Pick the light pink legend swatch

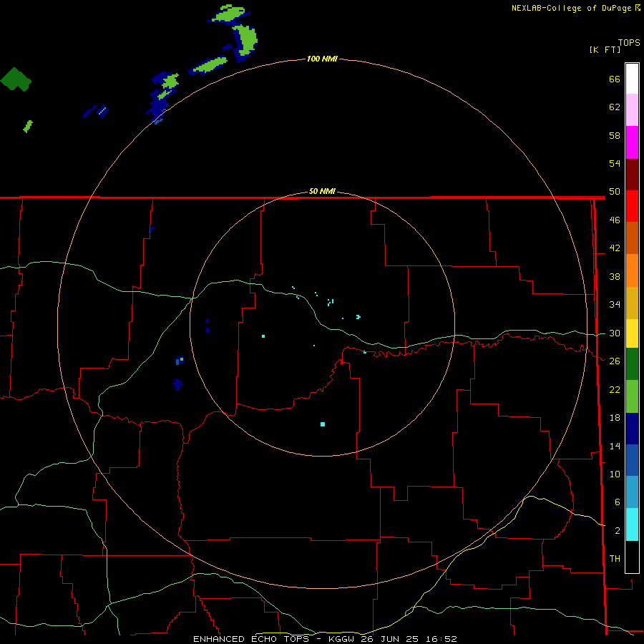pos(632,110)
